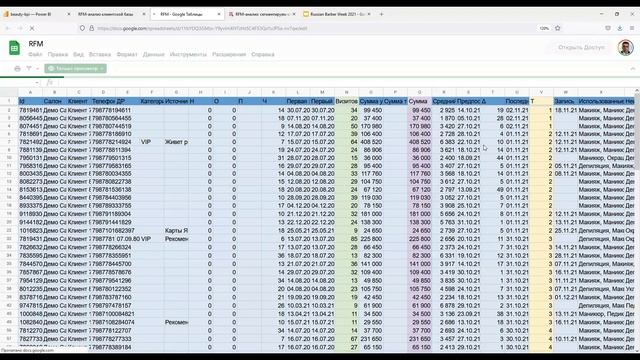Click the 225 800 purple Сумма cell
The image size is (640, 360).
pyautogui.click(x=419, y=239)
